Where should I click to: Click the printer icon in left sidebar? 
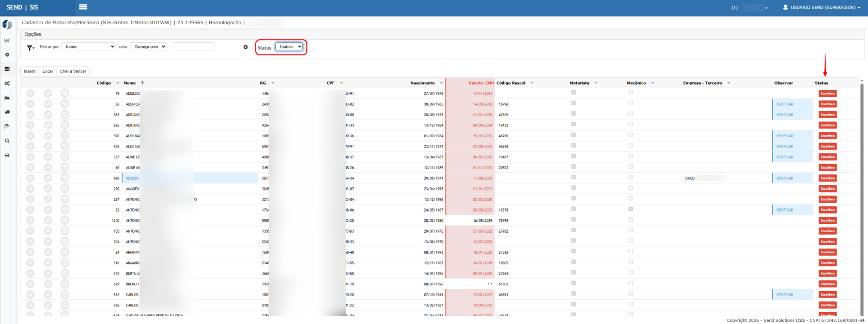pos(7,155)
